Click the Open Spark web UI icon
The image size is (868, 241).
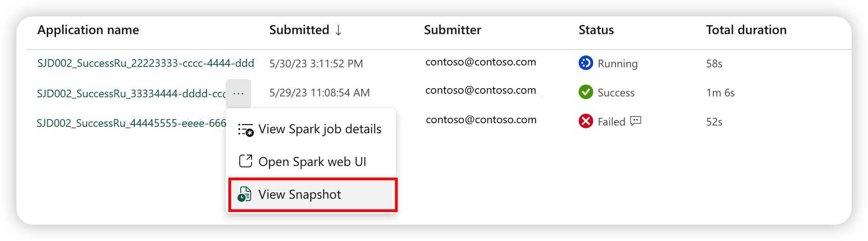(246, 161)
